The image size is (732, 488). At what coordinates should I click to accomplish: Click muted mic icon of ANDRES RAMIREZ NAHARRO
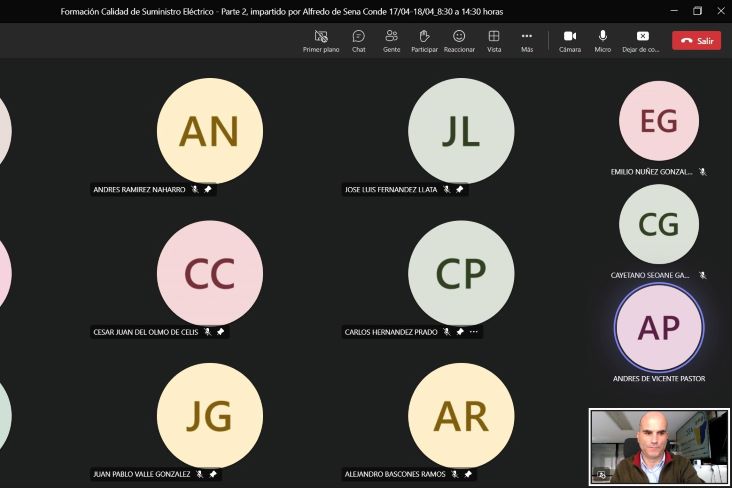195,189
